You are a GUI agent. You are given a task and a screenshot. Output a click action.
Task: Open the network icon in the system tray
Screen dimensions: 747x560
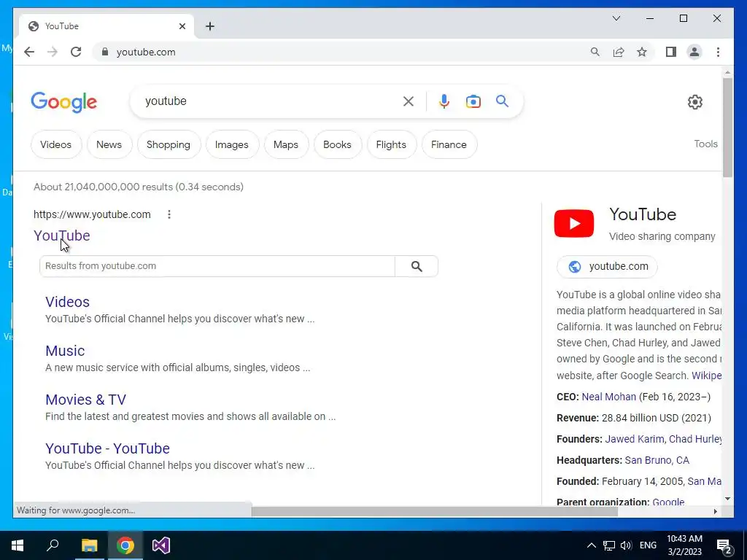click(609, 545)
